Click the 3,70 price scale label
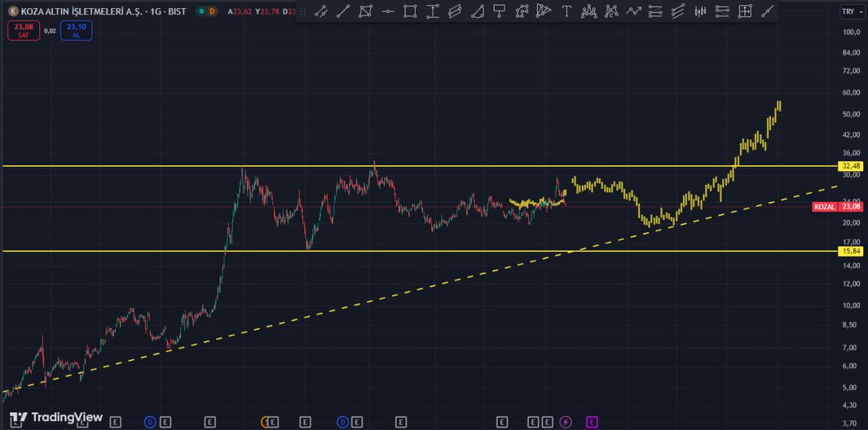The image size is (868, 430). pos(849,423)
